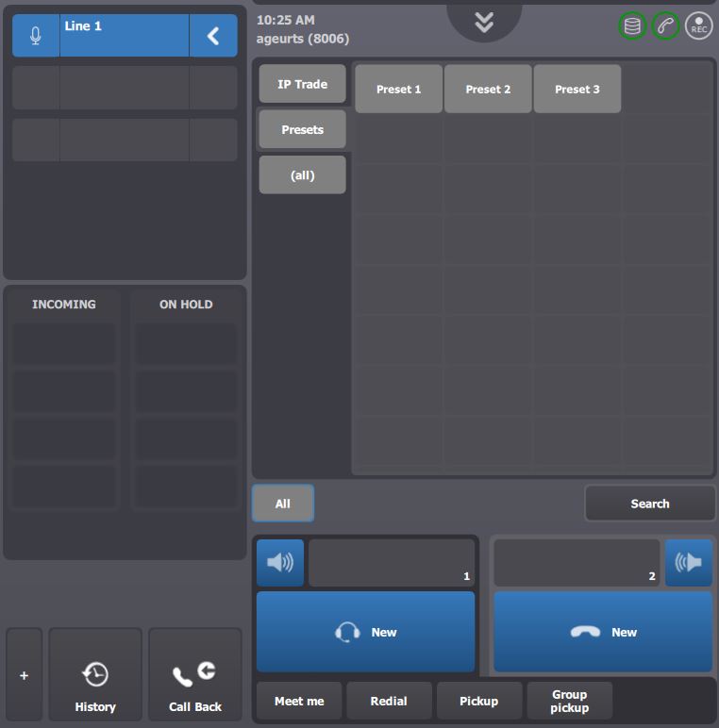Screen dimensions: 719x728
Task: Select the All filter button
Action: tap(283, 504)
